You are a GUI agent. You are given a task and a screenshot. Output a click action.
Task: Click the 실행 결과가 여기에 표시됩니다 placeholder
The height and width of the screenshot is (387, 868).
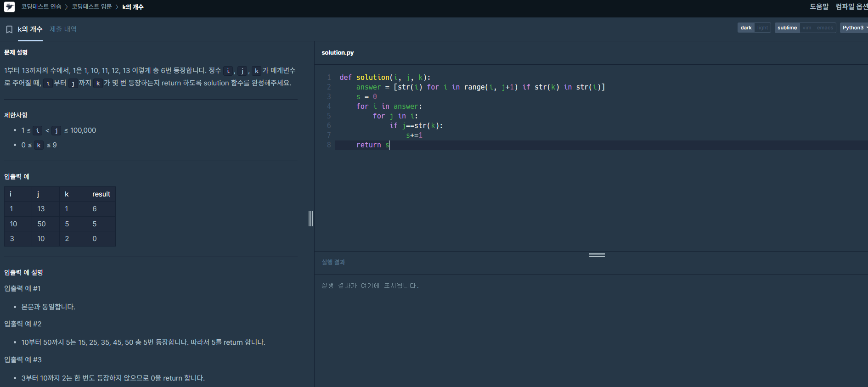coord(370,286)
